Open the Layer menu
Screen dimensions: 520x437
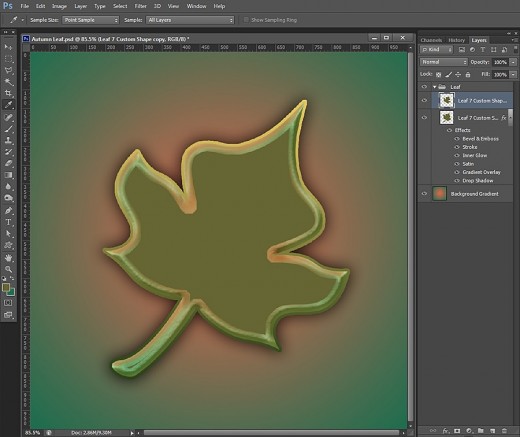(80, 6)
